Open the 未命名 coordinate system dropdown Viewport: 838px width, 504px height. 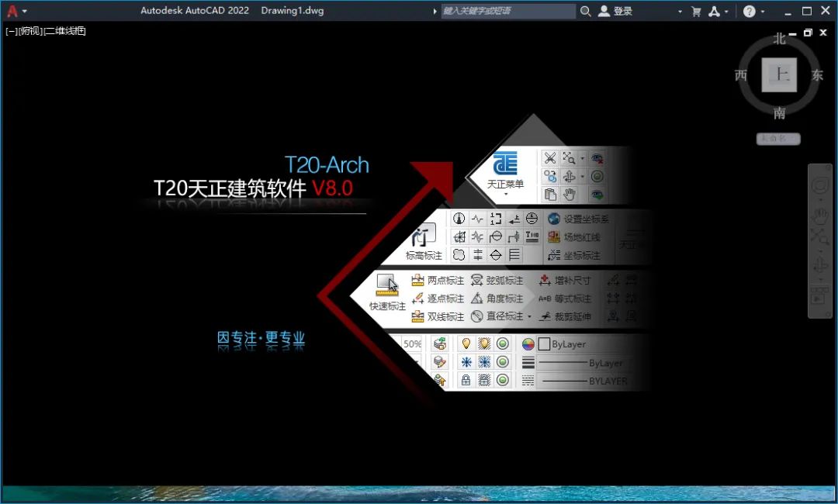point(778,139)
